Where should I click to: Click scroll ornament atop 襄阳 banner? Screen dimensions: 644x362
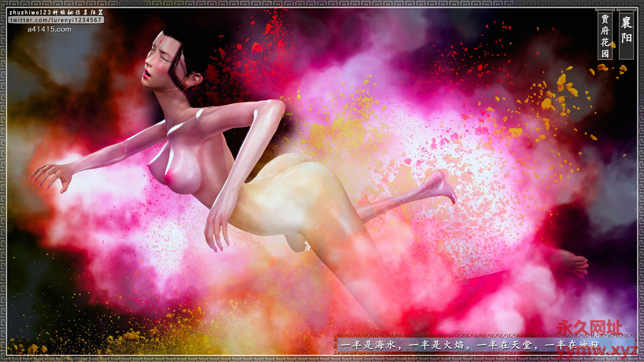click(x=626, y=10)
